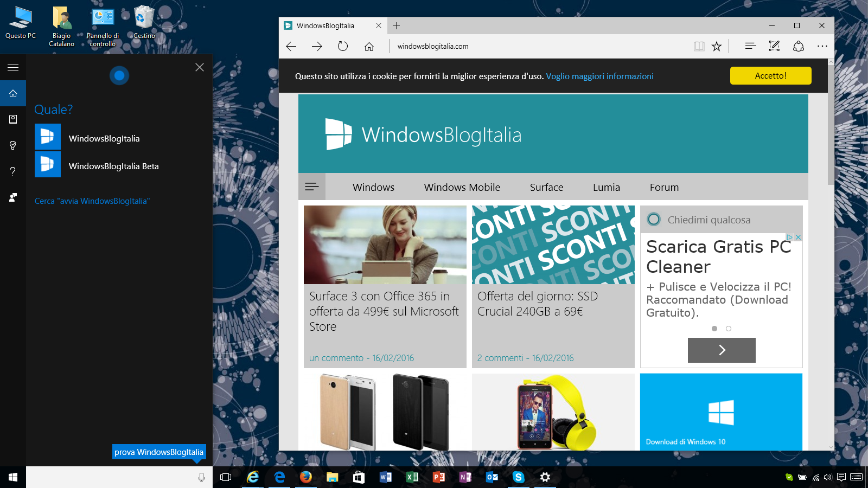This screenshot has height=488, width=868.
Task: Open Cortana Reminders lightbulb icon
Action: click(13, 145)
